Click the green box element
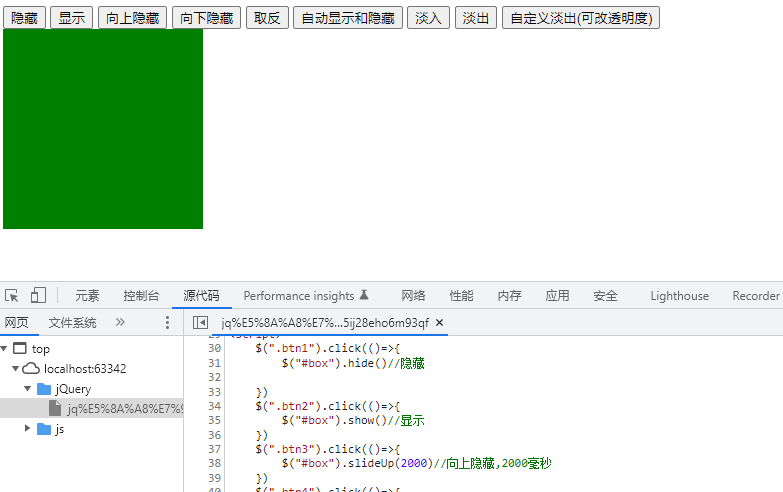The height and width of the screenshot is (492, 783). pyautogui.click(x=103, y=129)
